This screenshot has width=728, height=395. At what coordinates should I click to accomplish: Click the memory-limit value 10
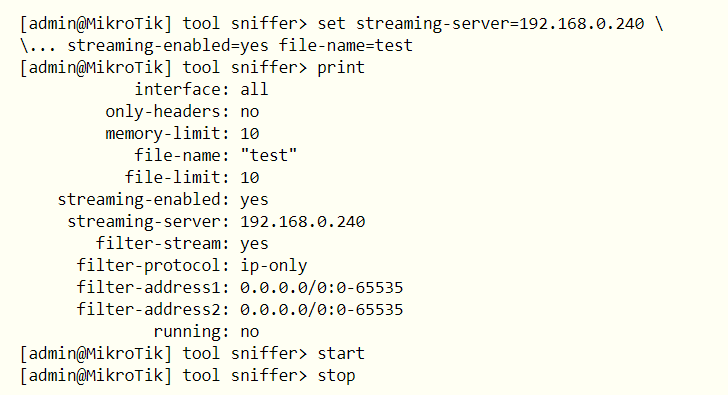(249, 134)
